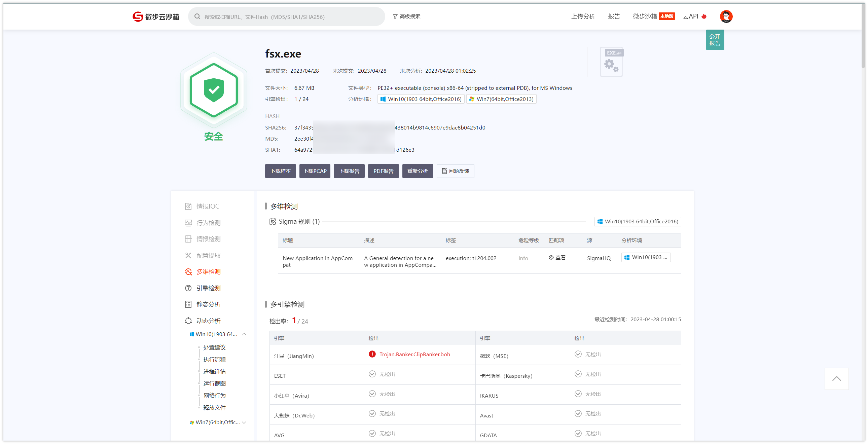The width and height of the screenshot is (868, 444).
Task: Click 查看 eye icon in Sigma row
Action: (x=551, y=257)
